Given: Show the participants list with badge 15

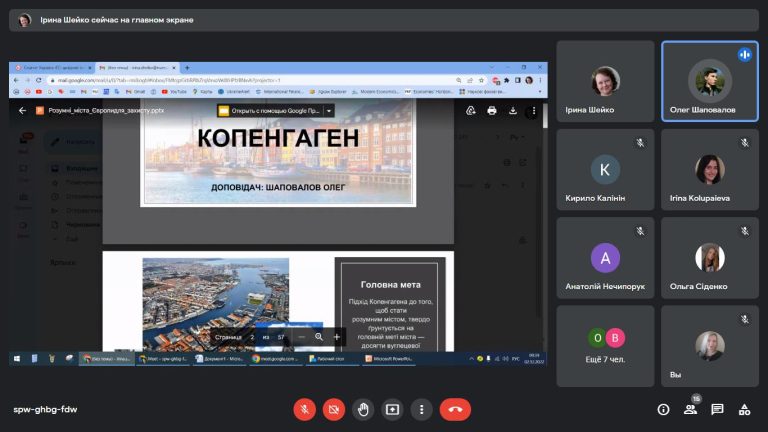Looking at the screenshot, I should 691,409.
